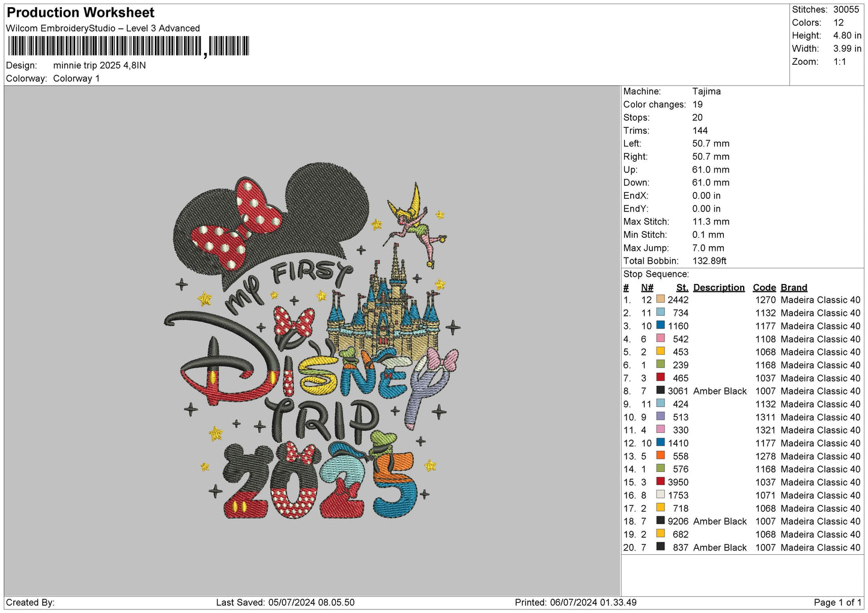Click design name 'minnie trip 2025 4,8IN'
The width and height of the screenshot is (868, 613).
99,65
